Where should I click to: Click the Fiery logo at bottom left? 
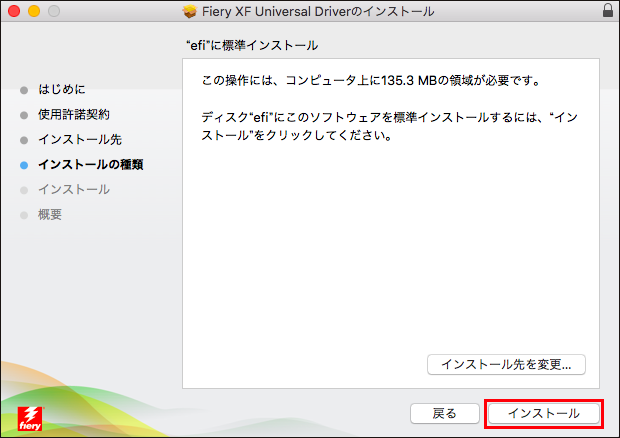pyautogui.click(x=30, y=419)
